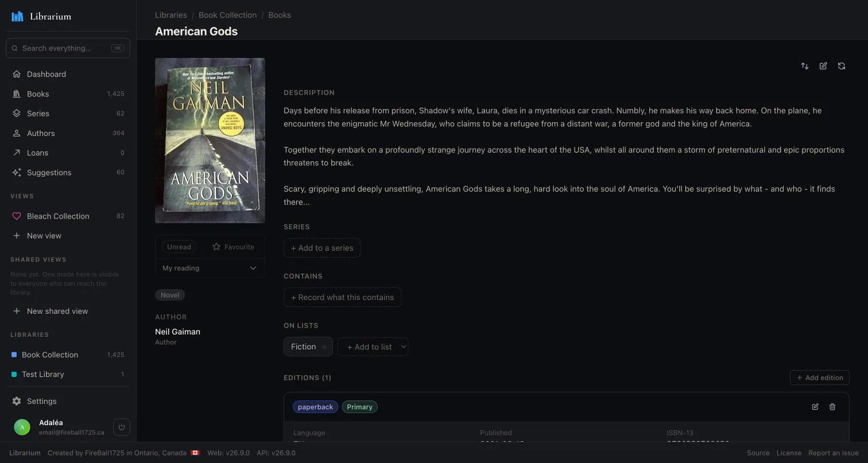Open the Source link in footer
This screenshot has height=463, width=868.
coord(758,453)
